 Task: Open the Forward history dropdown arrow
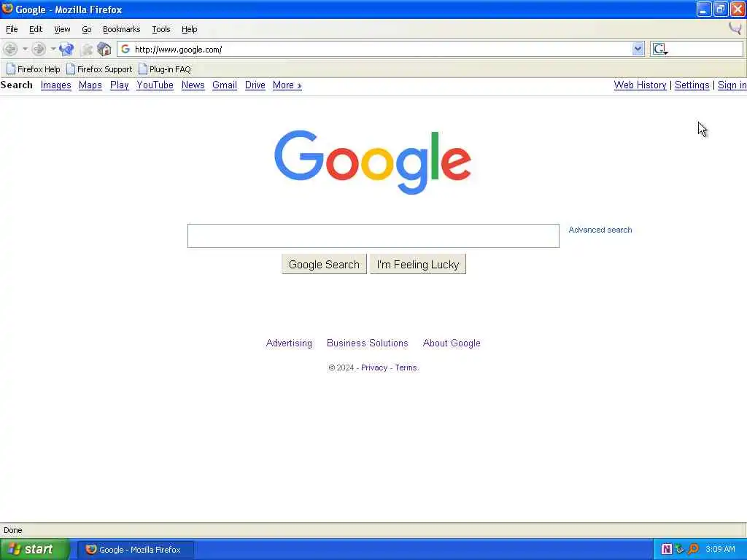pyautogui.click(x=53, y=49)
